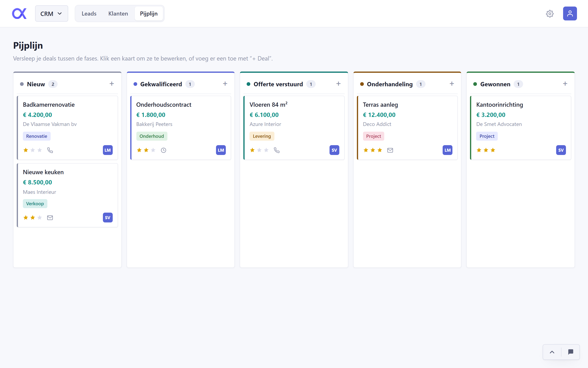The width and height of the screenshot is (588, 368).
Task: Switch to the Leads tab
Action: click(x=89, y=14)
